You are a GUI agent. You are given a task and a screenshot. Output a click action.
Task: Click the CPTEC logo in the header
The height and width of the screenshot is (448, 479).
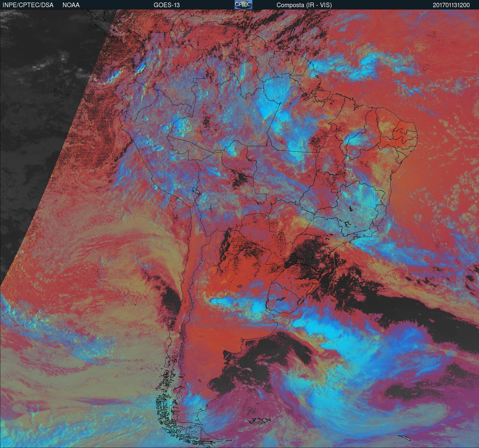243,5
